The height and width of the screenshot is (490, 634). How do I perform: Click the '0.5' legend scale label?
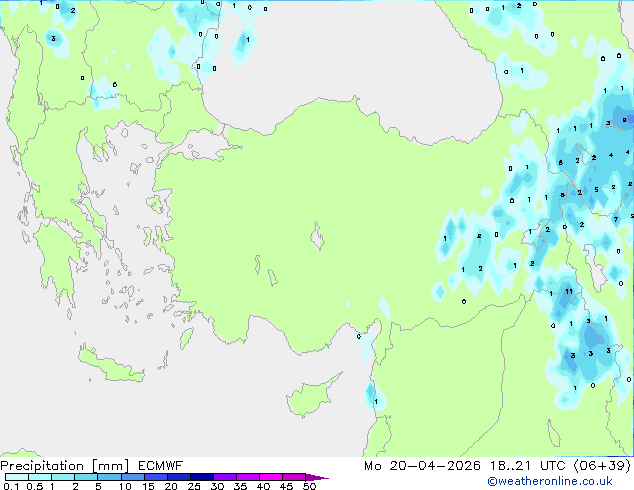pos(35,486)
